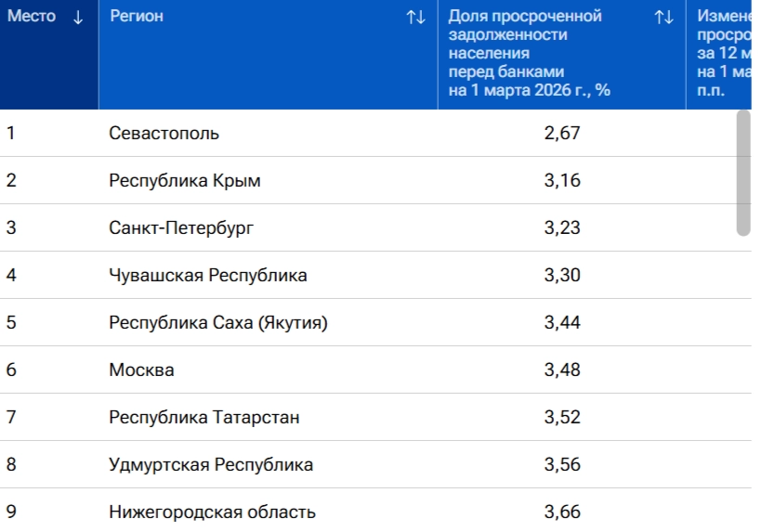Screen dimensions: 761x532
Task: Click the Чувашская Республика region name
Action: 208,275
